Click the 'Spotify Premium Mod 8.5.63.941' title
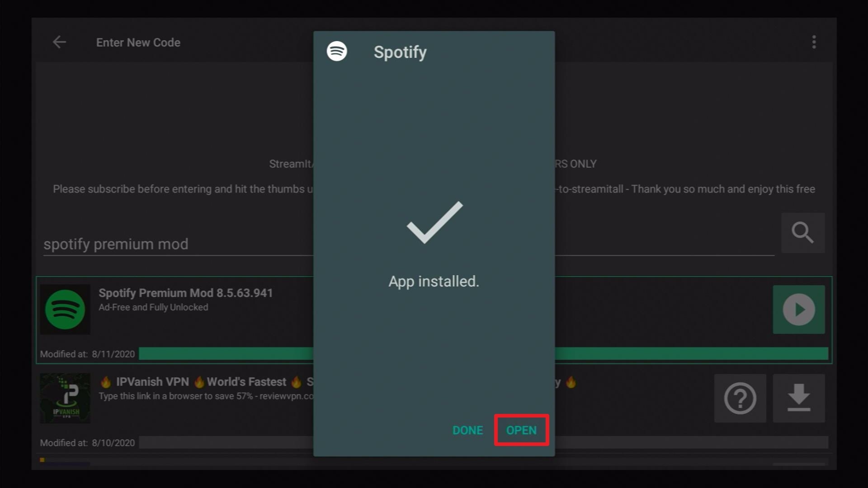The height and width of the screenshot is (488, 868). (186, 293)
